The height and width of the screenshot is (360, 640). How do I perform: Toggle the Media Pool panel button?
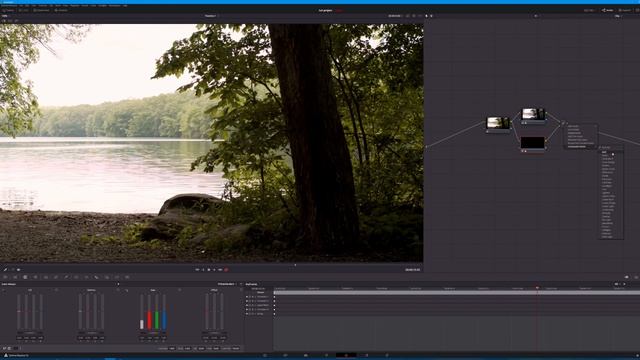41,10
